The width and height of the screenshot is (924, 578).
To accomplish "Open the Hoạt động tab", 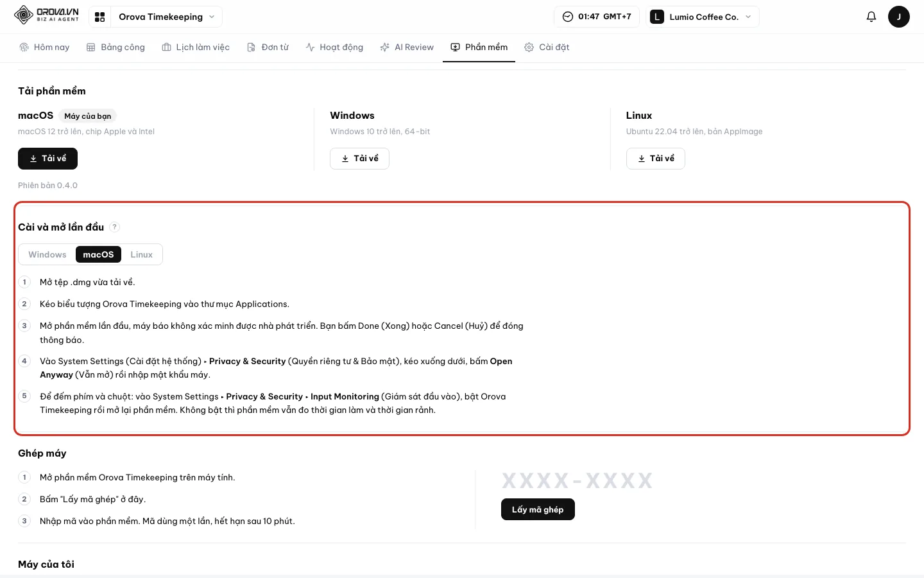I will click(x=334, y=47).
